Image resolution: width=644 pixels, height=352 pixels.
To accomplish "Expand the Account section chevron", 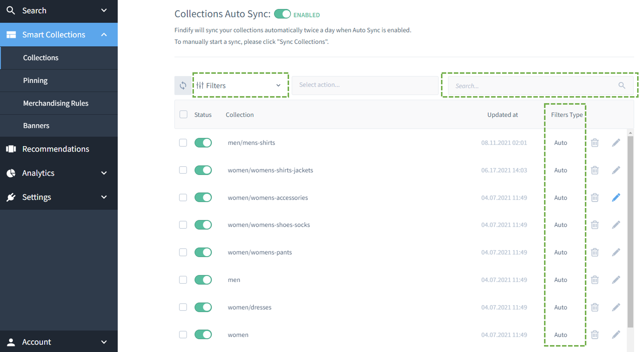I will click(x=104, y=342).
